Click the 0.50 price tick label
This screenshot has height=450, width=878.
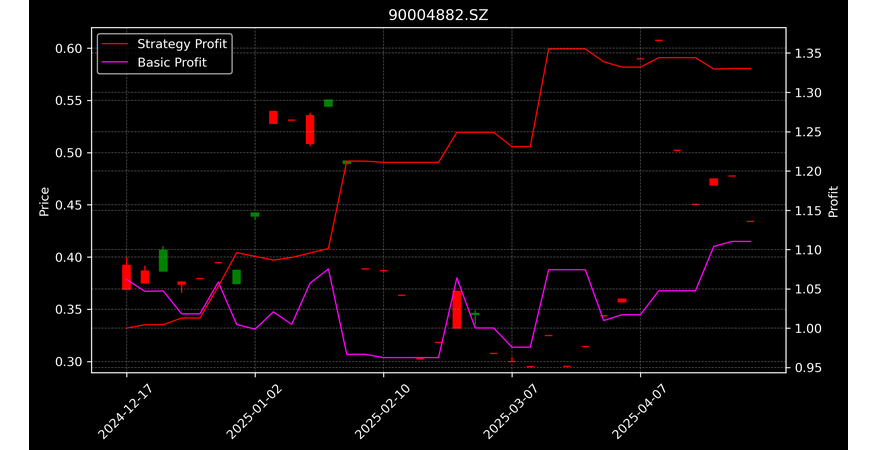(x=69, y=153)
